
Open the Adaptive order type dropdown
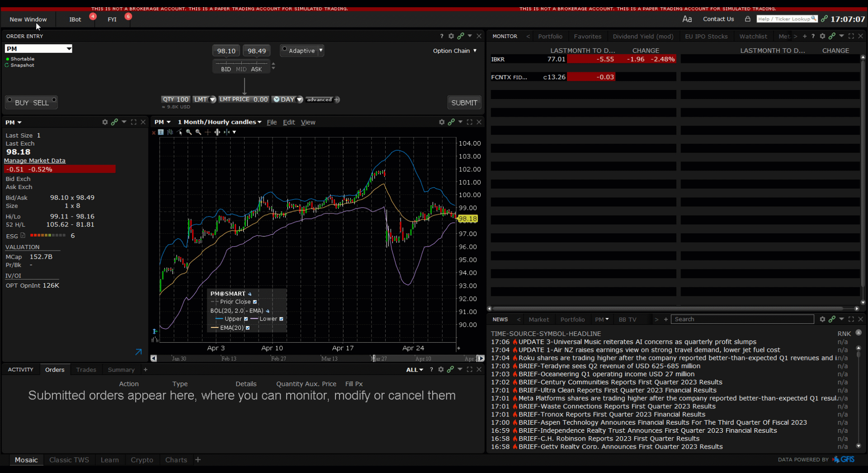321,50
